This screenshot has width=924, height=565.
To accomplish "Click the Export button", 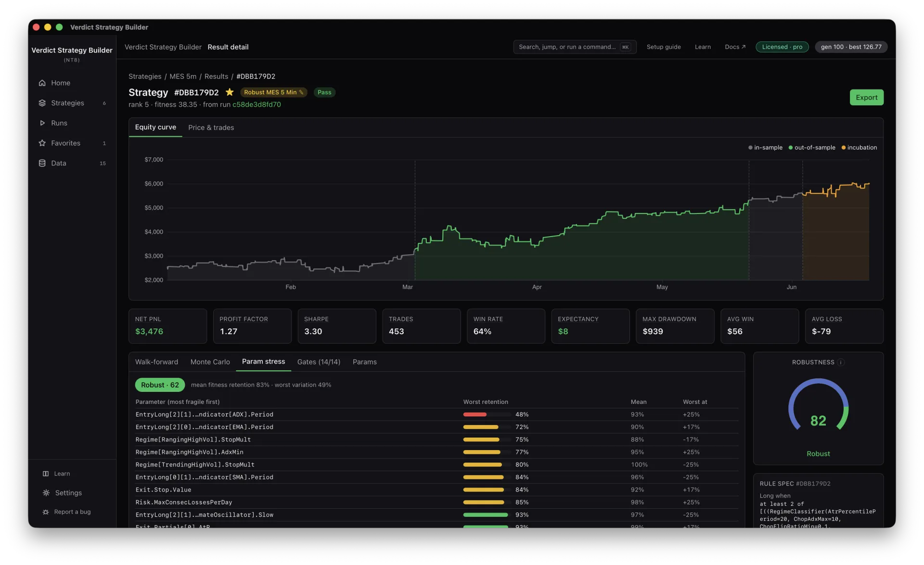I will [x=866, y=98].
